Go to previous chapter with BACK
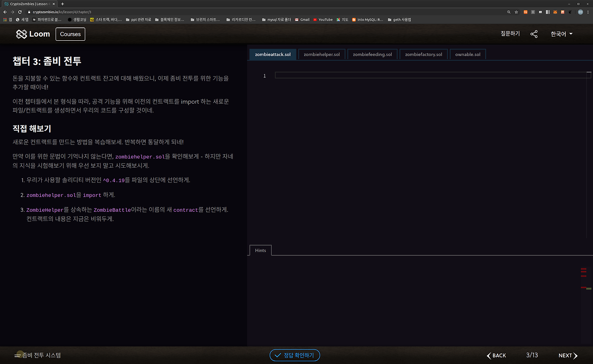 (496, 356)
